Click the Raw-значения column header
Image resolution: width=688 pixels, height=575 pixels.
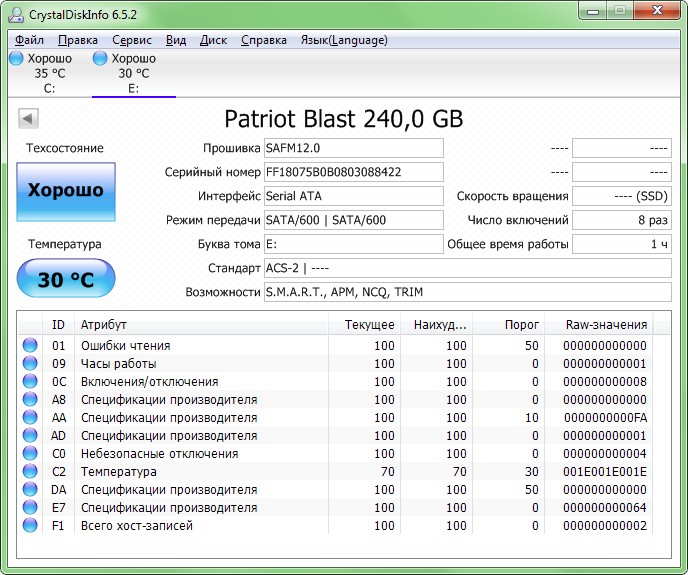[x=598, y=325]
